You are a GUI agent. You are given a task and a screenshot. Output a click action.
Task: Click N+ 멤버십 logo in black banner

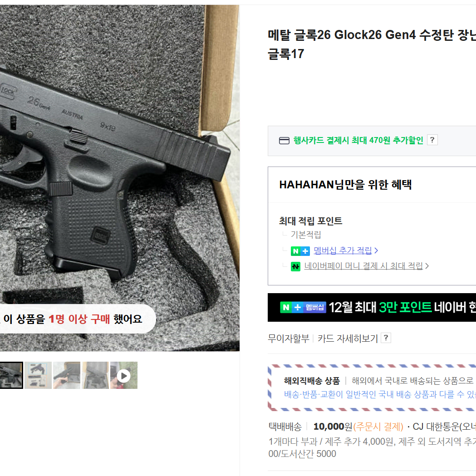303,307
